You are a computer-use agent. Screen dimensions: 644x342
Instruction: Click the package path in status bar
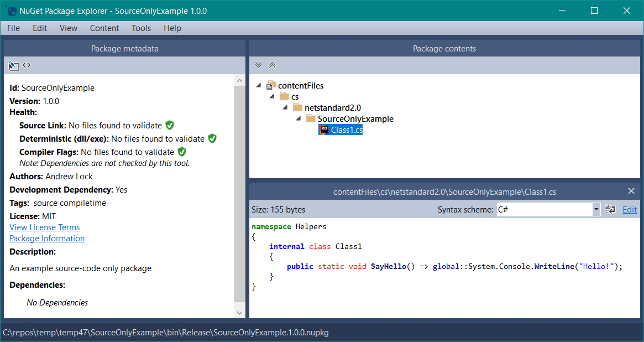(x=165, y=333)
